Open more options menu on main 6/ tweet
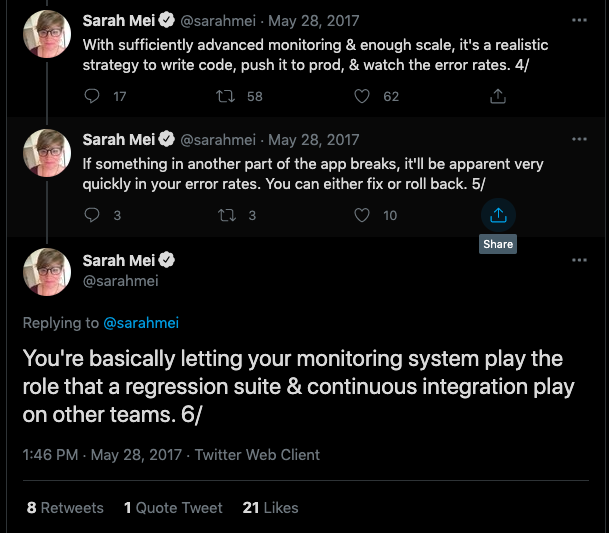 point(579,260)
